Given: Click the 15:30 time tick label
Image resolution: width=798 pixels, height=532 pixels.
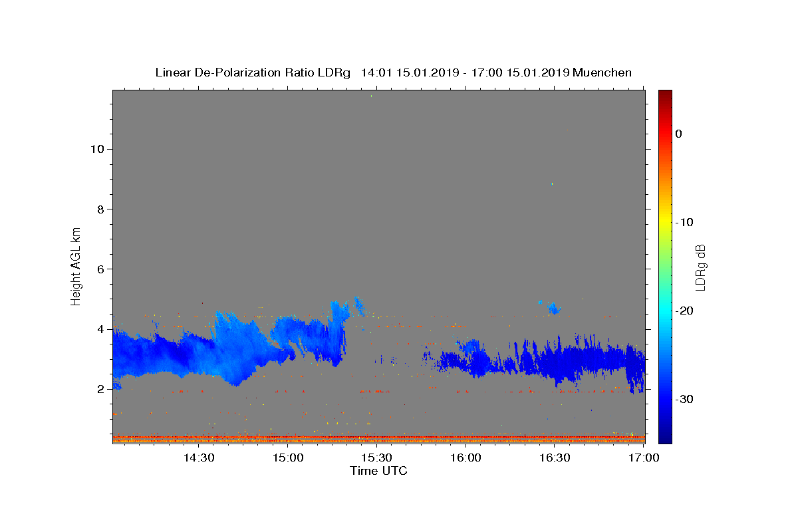Looking at the screenshot, I should (377, 458).
